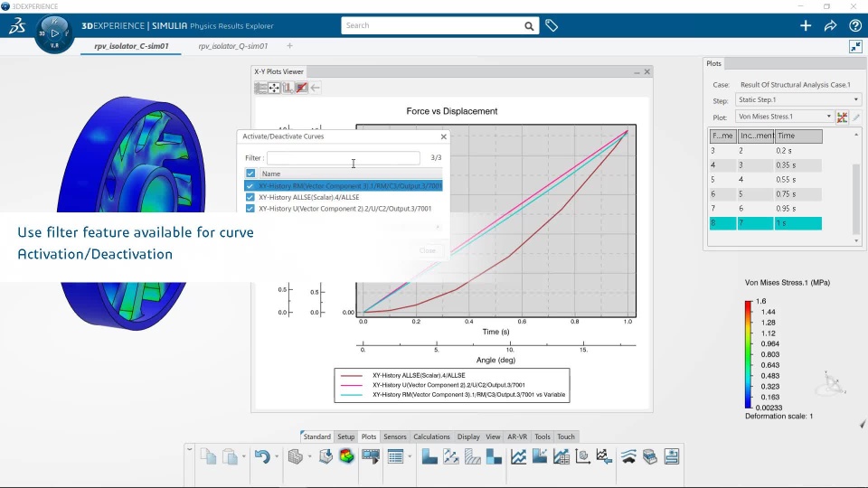Screen dimensions: 868x488
Task: Click the last report sheet icon in toolbar
Action: (672, 456)
